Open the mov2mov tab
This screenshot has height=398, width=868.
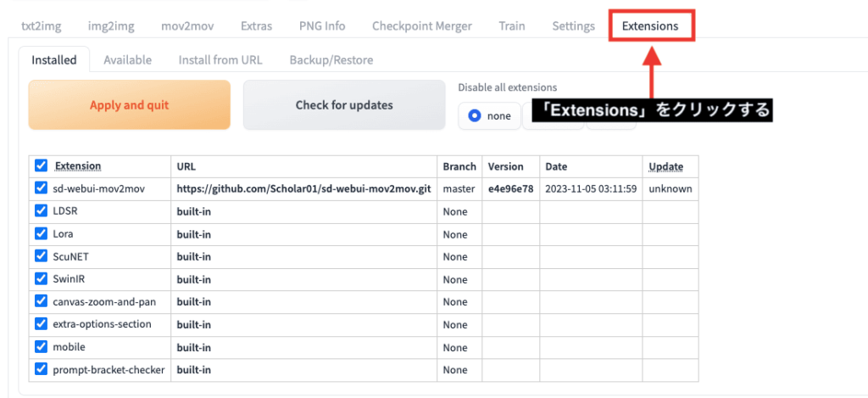point(187,25)
